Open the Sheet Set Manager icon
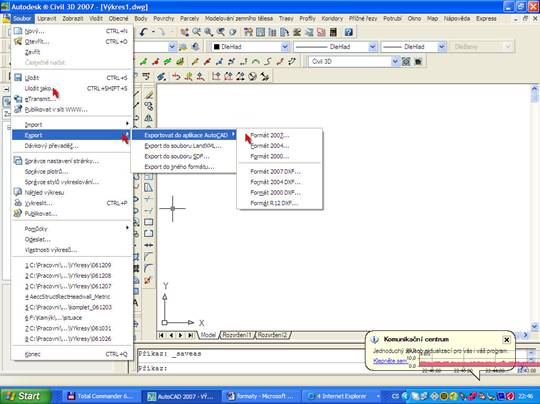The width and height of the screenshot is (540, 404). pyautogui.click(x=284, y=32)
